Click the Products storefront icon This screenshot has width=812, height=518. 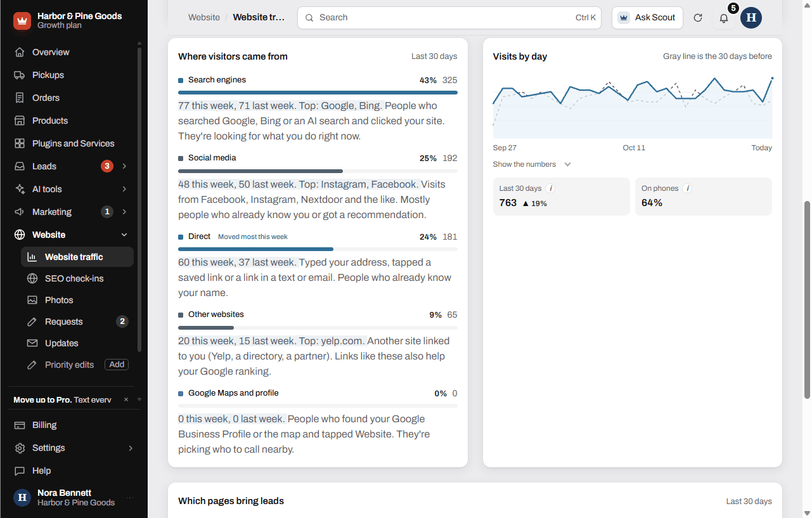tap(20, 120)
